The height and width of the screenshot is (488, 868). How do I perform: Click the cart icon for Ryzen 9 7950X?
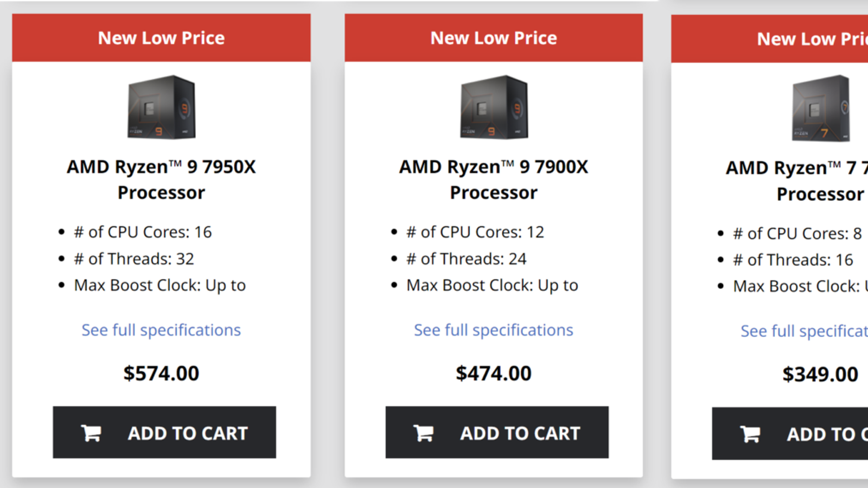click(91, 433)
